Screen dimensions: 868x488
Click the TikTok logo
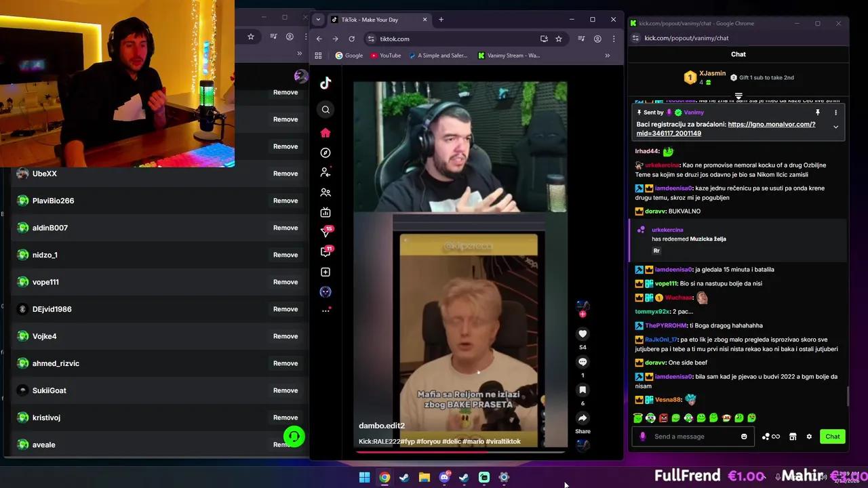click(325, 83)
